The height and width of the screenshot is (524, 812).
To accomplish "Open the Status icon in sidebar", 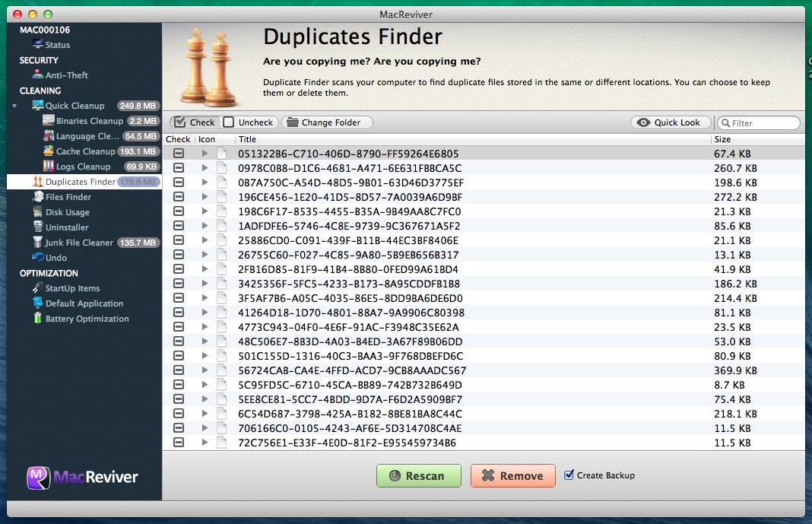I will tap(38, 44).
